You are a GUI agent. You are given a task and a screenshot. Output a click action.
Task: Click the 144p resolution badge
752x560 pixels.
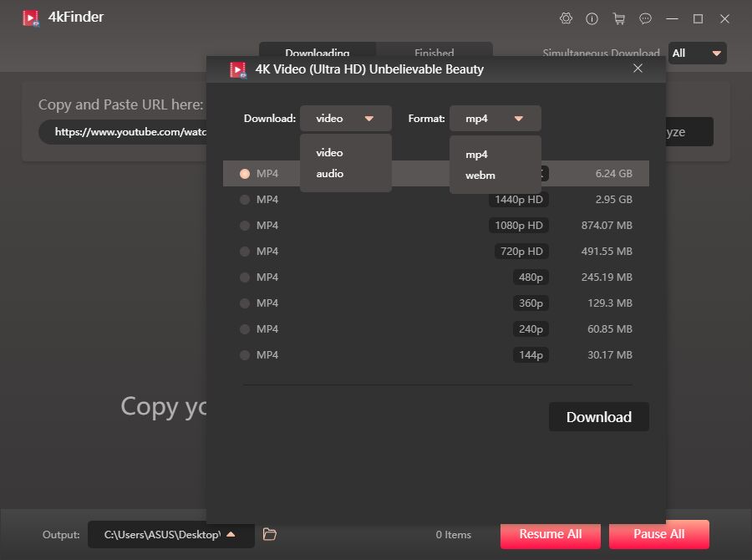click(531, 355)
